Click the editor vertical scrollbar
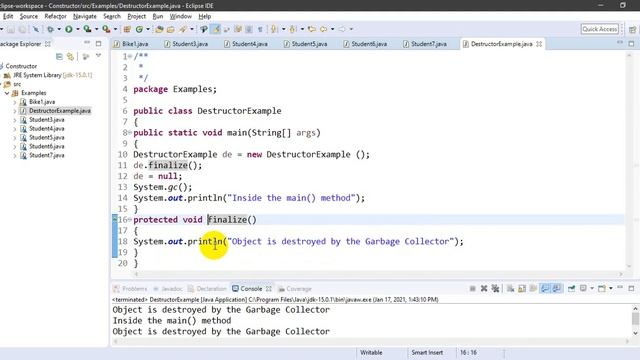 coord(629,160)
